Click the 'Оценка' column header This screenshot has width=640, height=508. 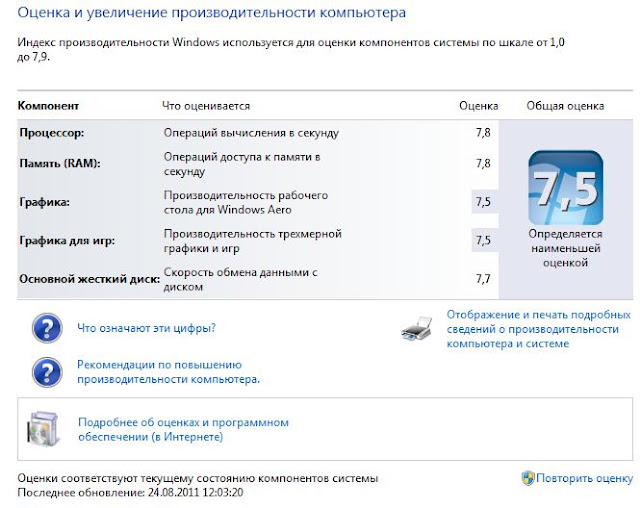coord(478,106)
